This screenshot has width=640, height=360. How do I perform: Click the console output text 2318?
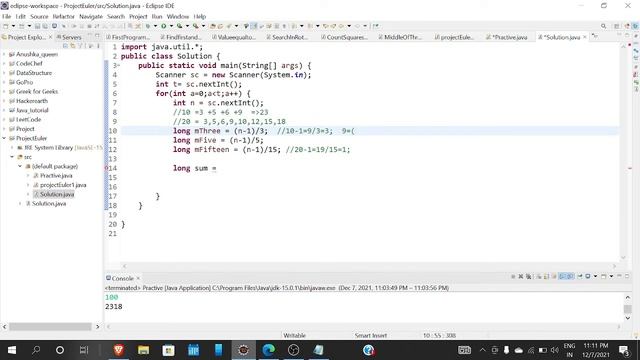point(113,307)
